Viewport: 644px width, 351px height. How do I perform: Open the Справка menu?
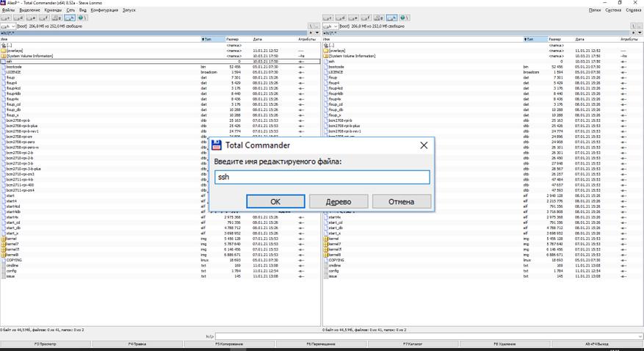pos(633,10)
